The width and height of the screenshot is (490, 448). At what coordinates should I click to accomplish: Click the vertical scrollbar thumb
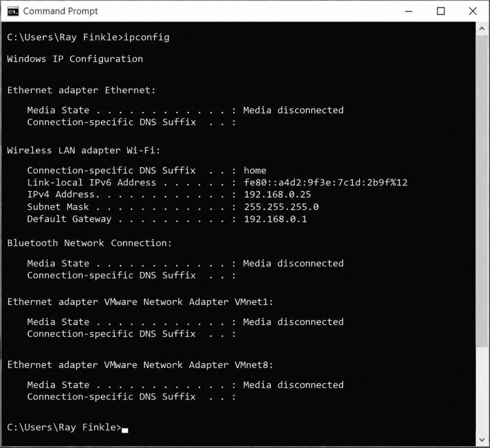(x=481, y=190)
